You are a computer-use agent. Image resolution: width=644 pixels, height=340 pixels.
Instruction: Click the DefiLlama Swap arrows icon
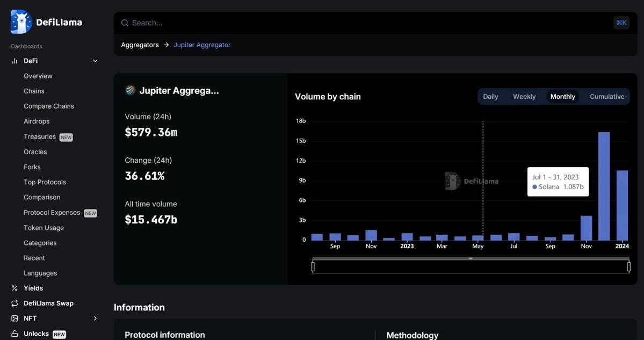[15, 303]
